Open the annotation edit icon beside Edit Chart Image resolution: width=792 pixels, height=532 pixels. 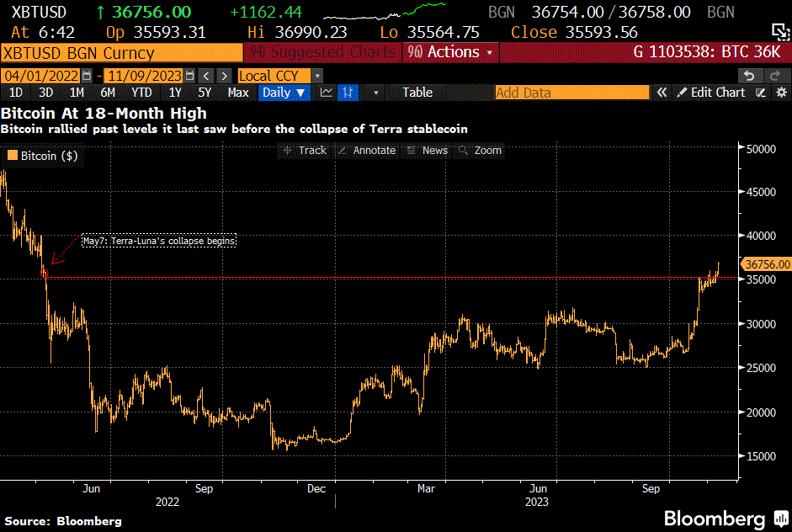point(761,93)
